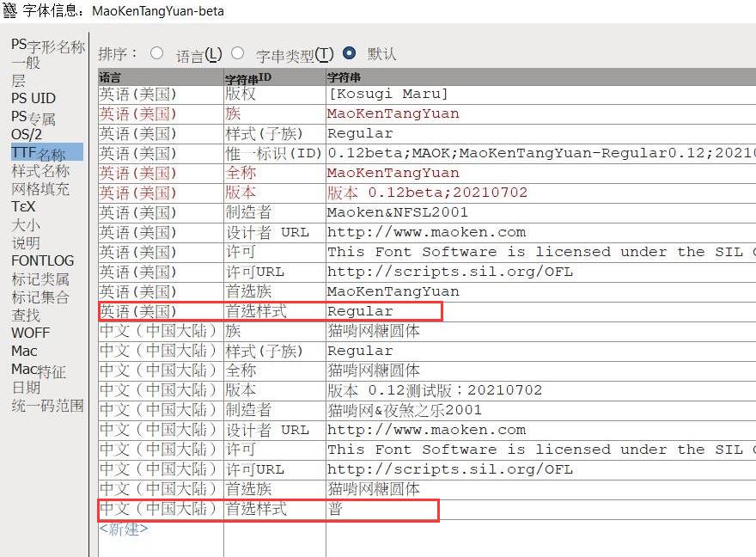Select the 默认 sort radio button

[x=350, y=53]
